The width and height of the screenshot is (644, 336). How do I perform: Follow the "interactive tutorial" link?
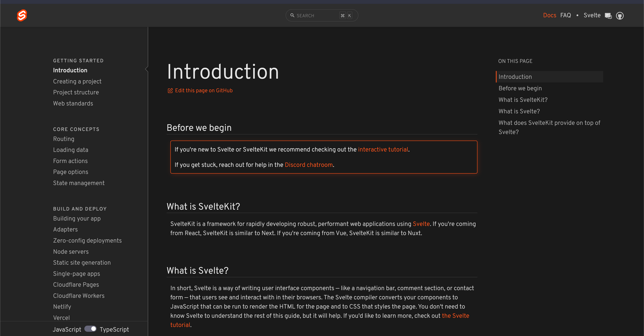[383, 149]
